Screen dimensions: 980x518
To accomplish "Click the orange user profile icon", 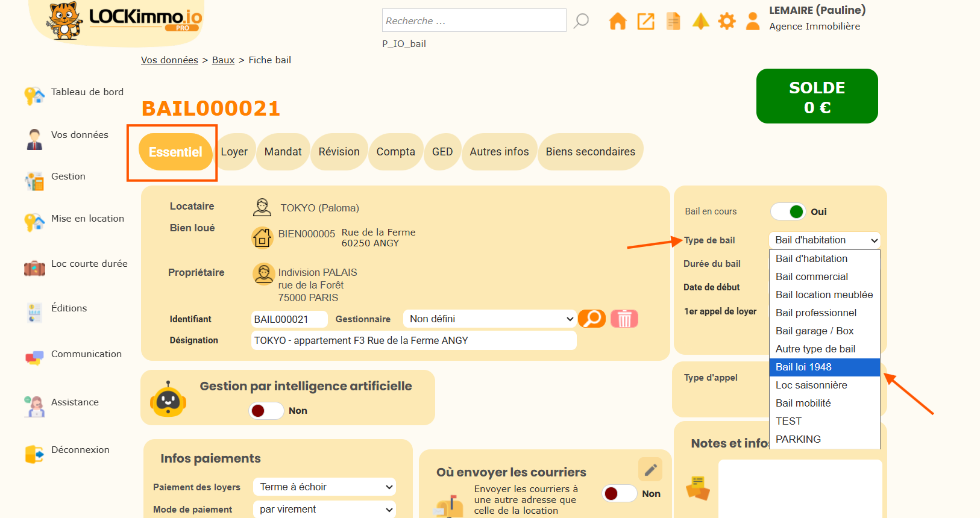I will click(753, 22).
